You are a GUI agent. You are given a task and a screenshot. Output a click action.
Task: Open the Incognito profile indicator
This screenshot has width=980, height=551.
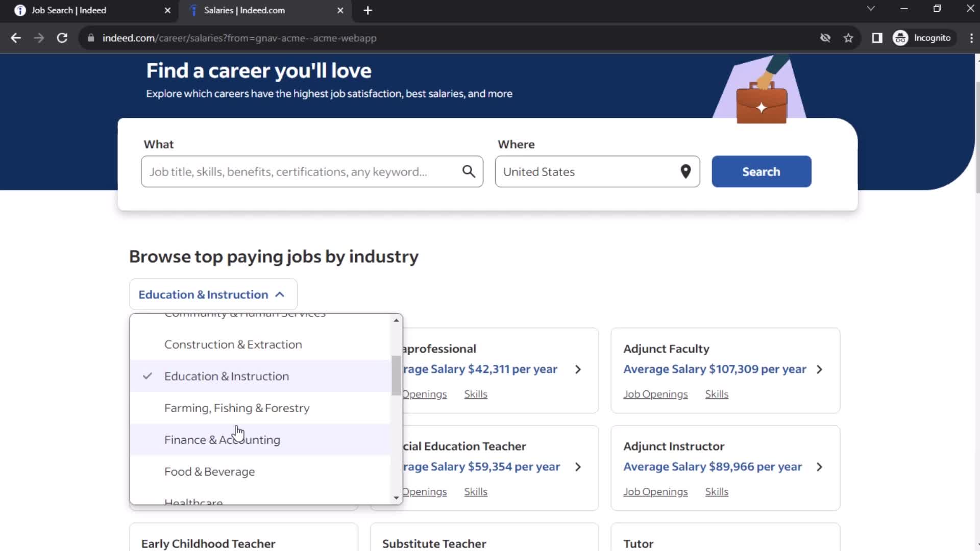point(923,38)
